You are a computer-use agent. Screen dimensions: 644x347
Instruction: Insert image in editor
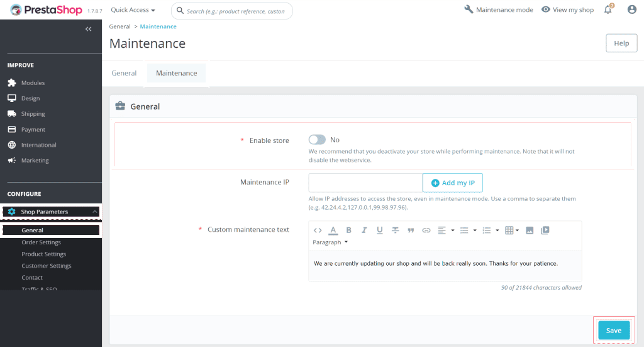click(x=530, y=230)
